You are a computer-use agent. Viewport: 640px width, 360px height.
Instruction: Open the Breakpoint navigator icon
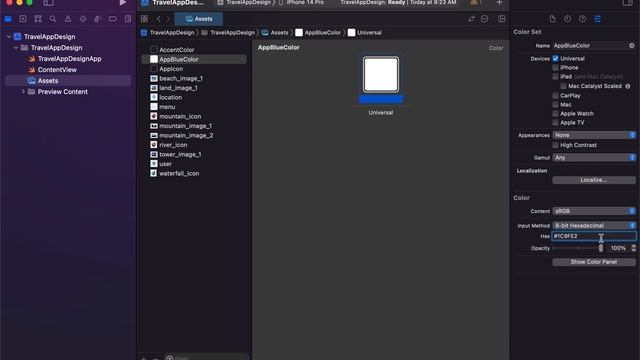point(113,19)
